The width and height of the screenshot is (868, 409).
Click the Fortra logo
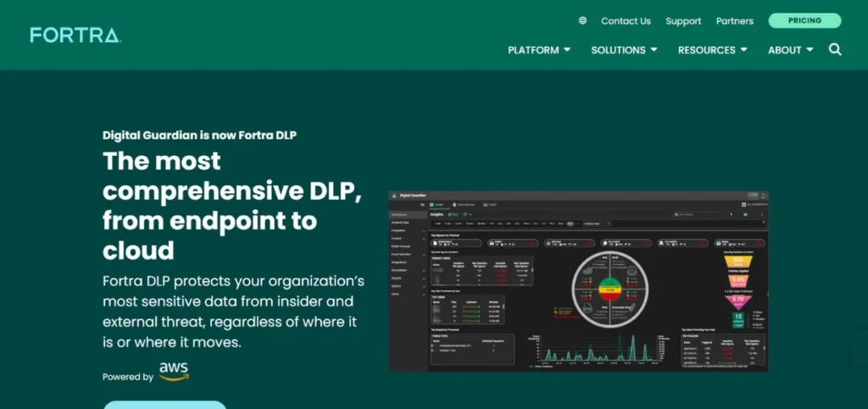tap(75, 35)
